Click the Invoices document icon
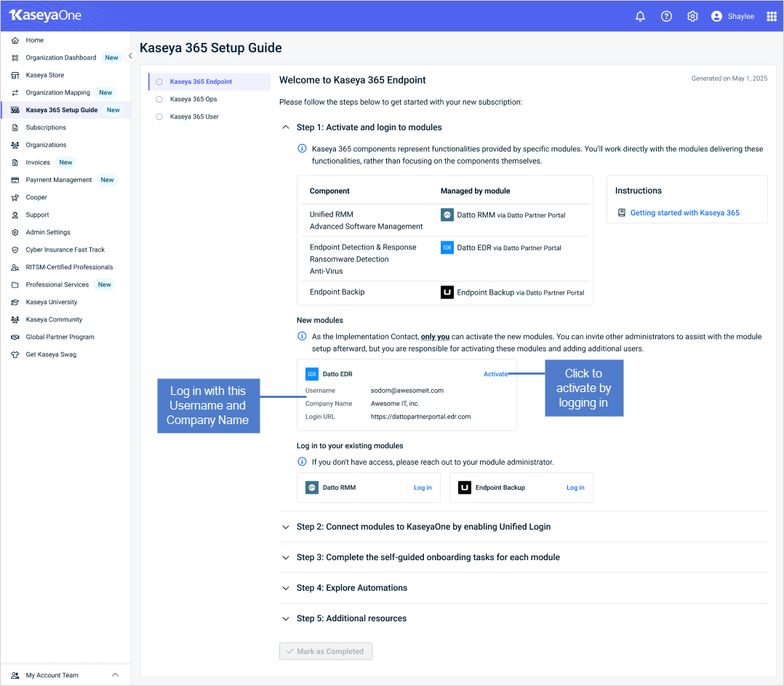Image resolution: width=784 pixels, height=686 pixels. point(15,163)
